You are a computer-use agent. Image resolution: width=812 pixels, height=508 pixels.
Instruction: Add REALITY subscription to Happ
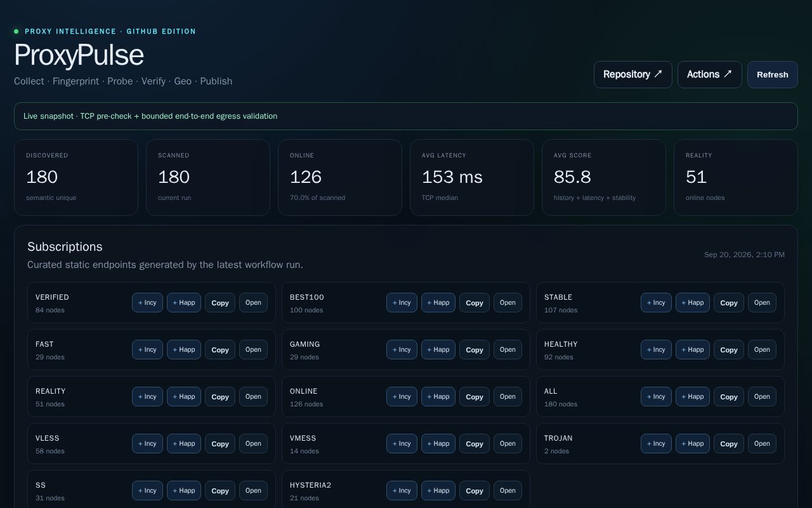[184, 397]
